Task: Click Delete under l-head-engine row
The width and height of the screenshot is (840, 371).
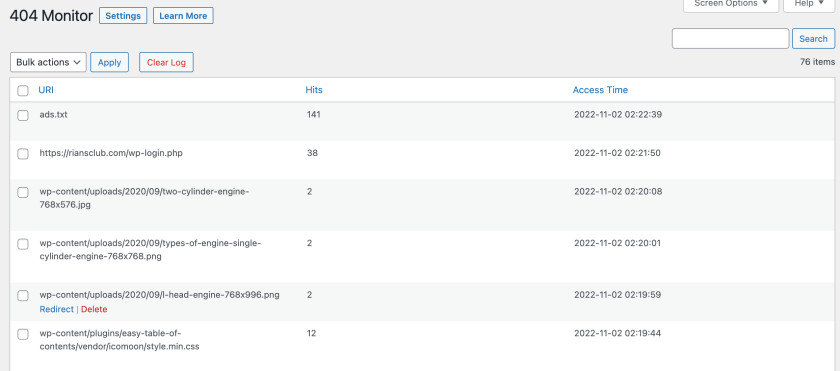Action: 94,309
